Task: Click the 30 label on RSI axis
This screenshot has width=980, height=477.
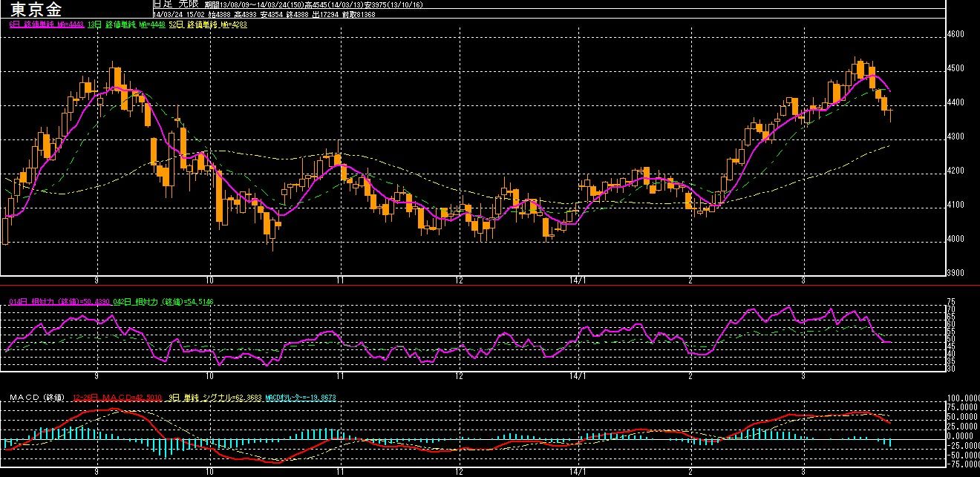Action: [x=951, y=368]
